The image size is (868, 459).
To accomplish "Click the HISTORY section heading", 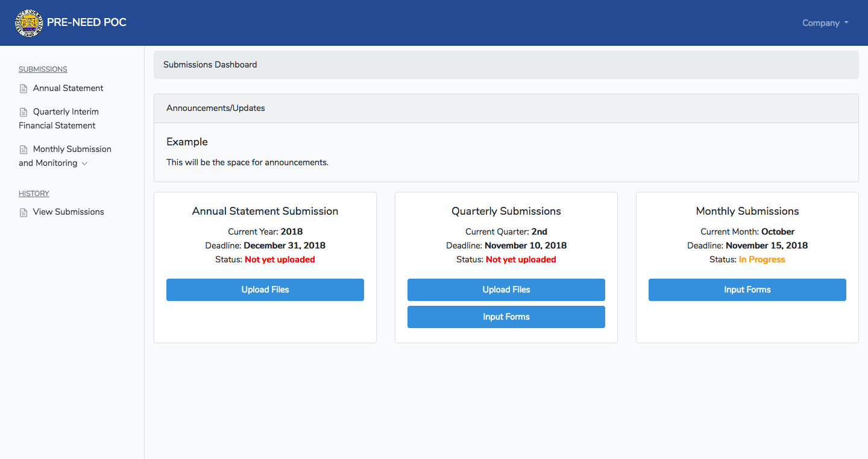I will click(x=34, y=194).
